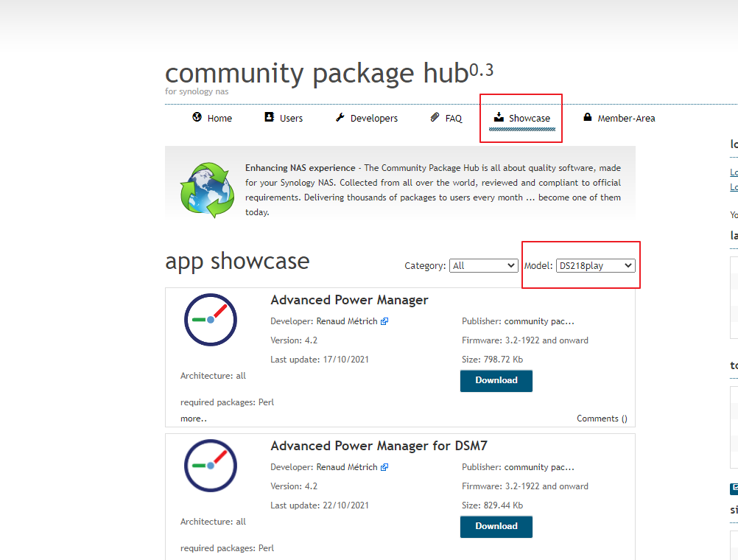Click the Advanced Power Manager for DSM7 icon
This screenshot has height=560, width=738.
(x=211, y=466)
